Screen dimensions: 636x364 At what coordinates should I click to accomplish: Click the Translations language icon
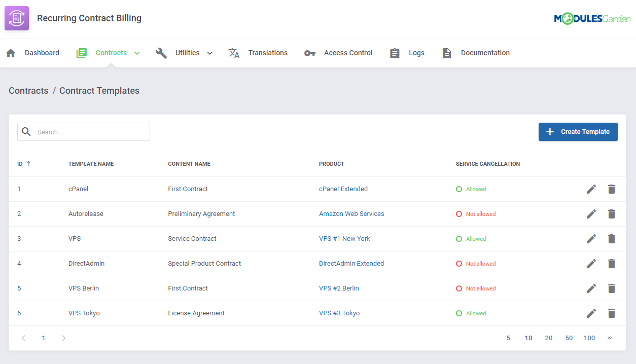point(234,53)
